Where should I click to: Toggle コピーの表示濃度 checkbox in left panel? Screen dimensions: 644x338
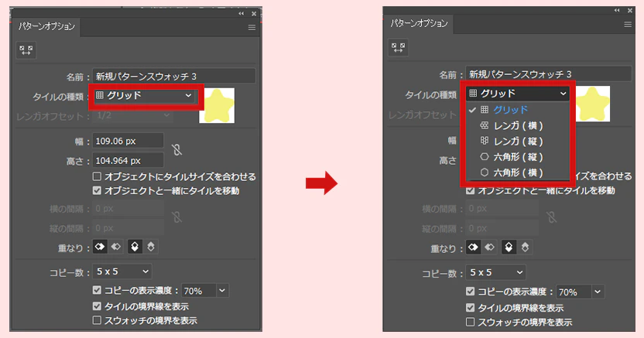click(97, 290)
